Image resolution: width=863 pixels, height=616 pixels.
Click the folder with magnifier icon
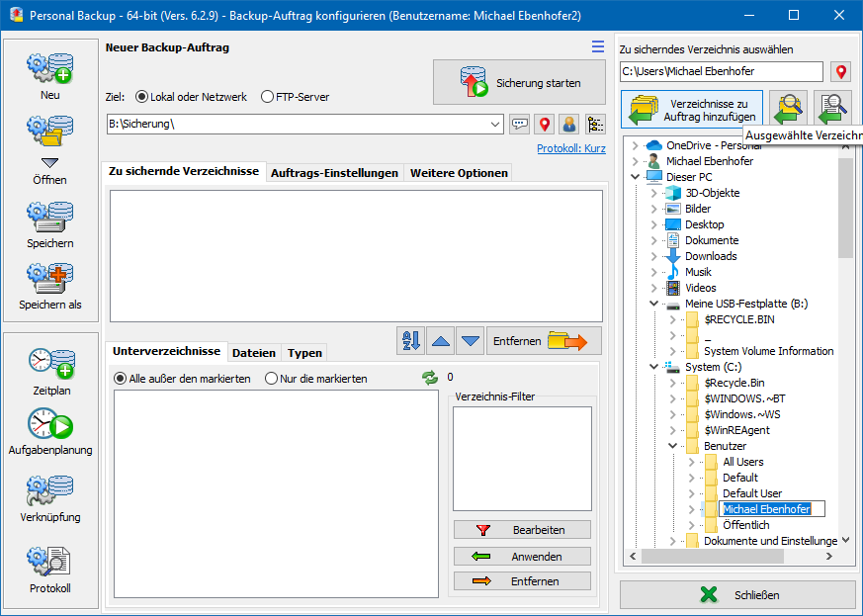tap(788, 109)
